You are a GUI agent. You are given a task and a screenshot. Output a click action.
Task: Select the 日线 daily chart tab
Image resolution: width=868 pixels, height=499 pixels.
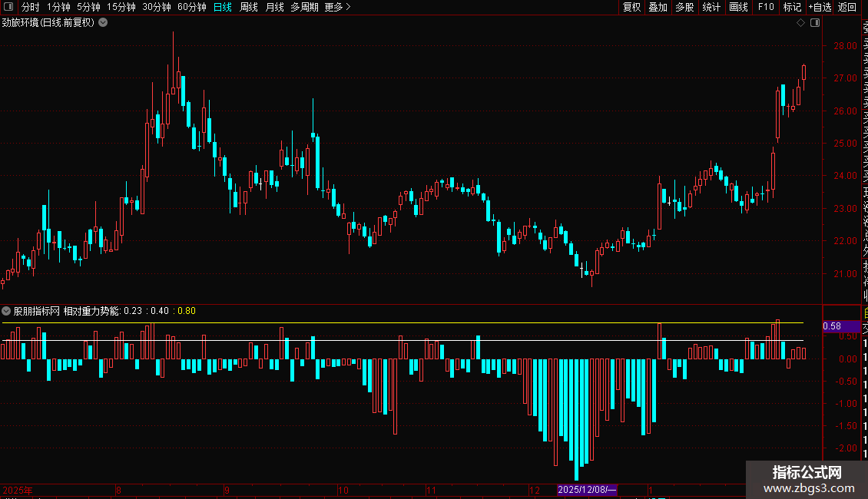click(223, 7)
